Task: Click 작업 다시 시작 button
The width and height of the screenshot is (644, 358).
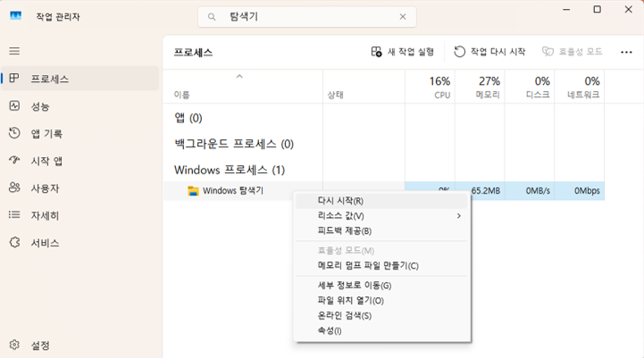Action: coord(489,52)
